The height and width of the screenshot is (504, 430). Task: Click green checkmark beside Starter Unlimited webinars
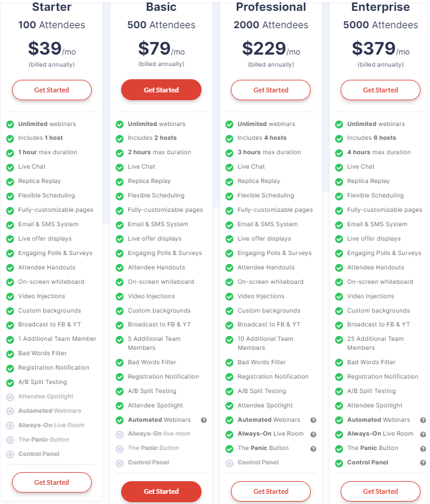pyautogui.click(x=10, y=124)
